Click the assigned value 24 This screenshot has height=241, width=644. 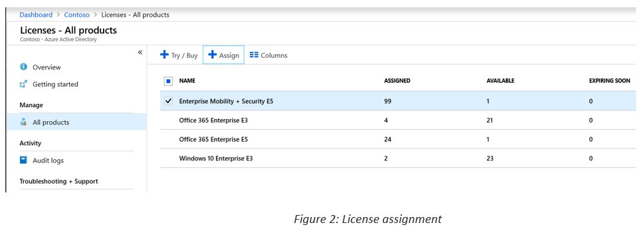coord(387,139)
